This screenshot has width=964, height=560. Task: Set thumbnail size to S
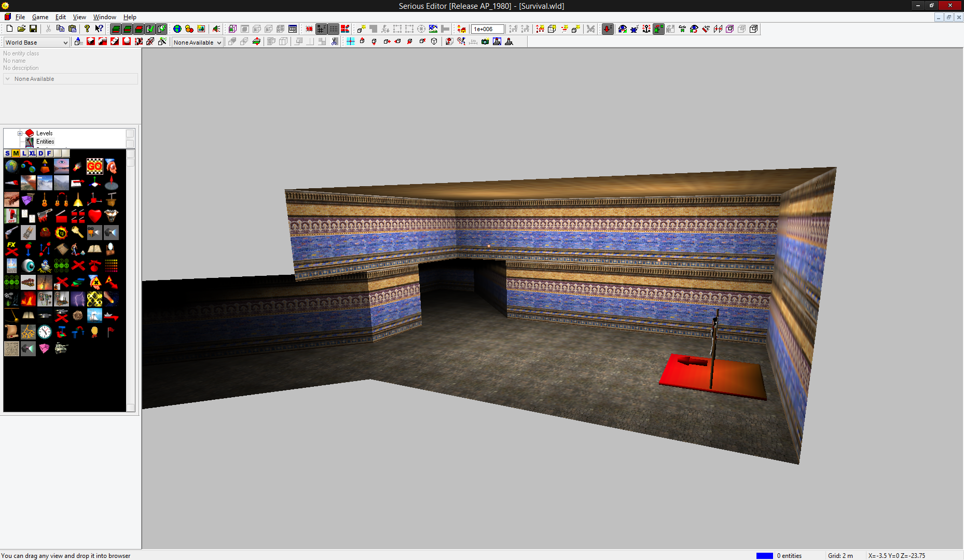7,153
